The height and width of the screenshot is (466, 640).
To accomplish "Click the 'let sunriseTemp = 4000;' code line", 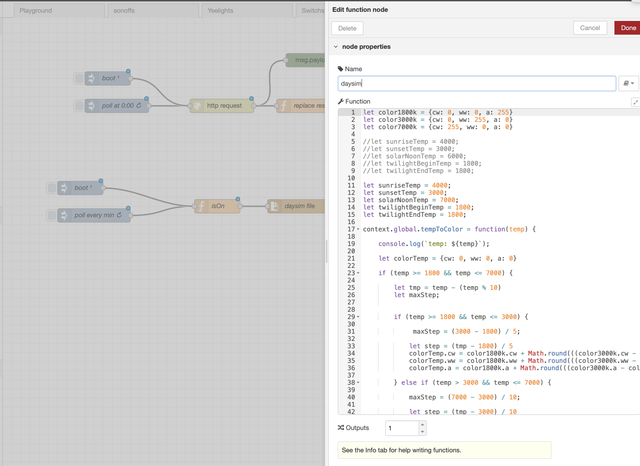I will (x=407, y=185).
